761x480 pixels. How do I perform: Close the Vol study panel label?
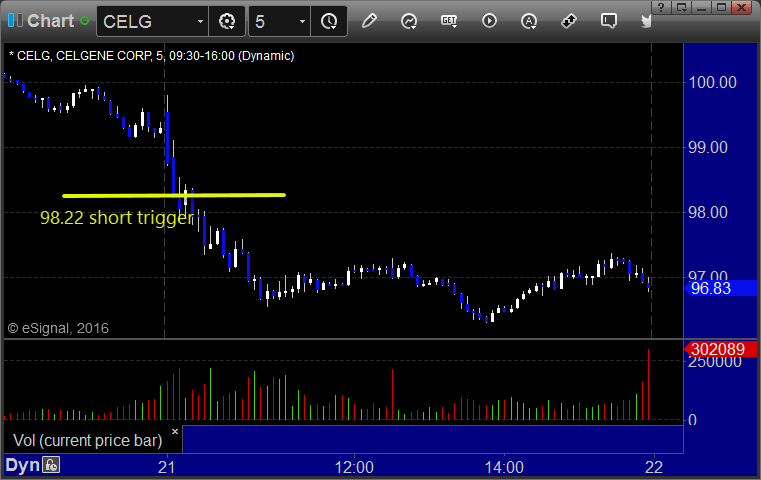(175, 431)
